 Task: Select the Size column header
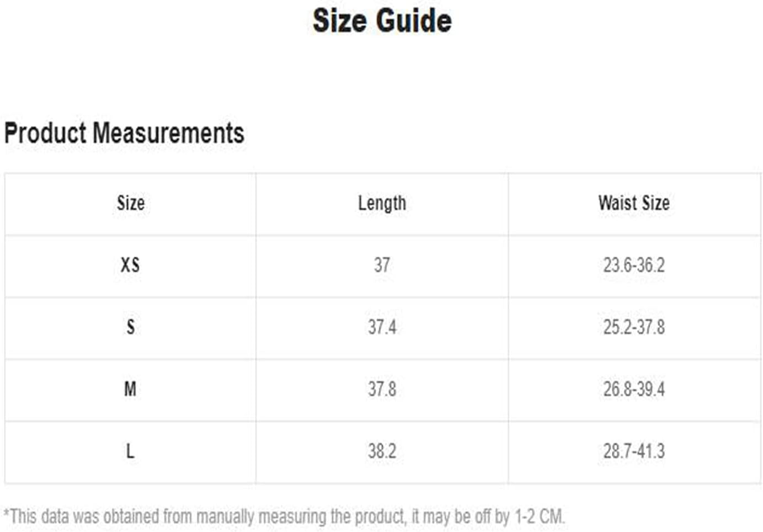point(131,203)
